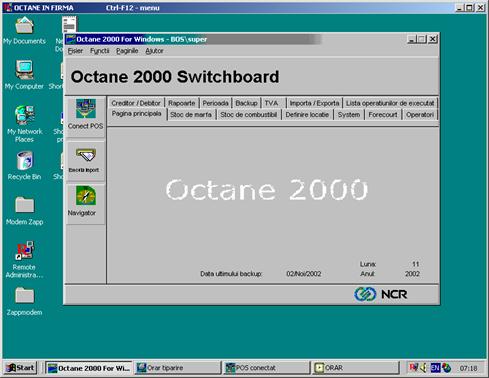The width and height of the screenshot is (489, 378).
Task: Switch to the Rapoarte tab
Action: (x=181, y=103)
